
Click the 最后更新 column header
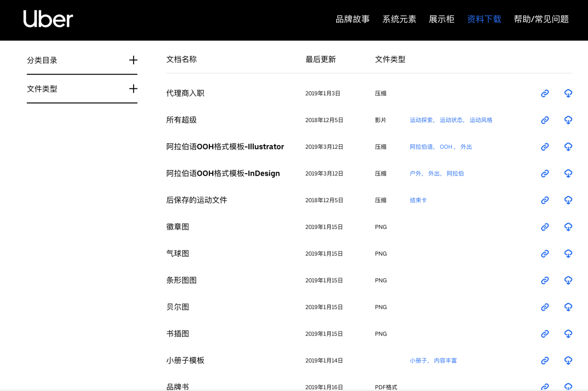coord(320,60)
